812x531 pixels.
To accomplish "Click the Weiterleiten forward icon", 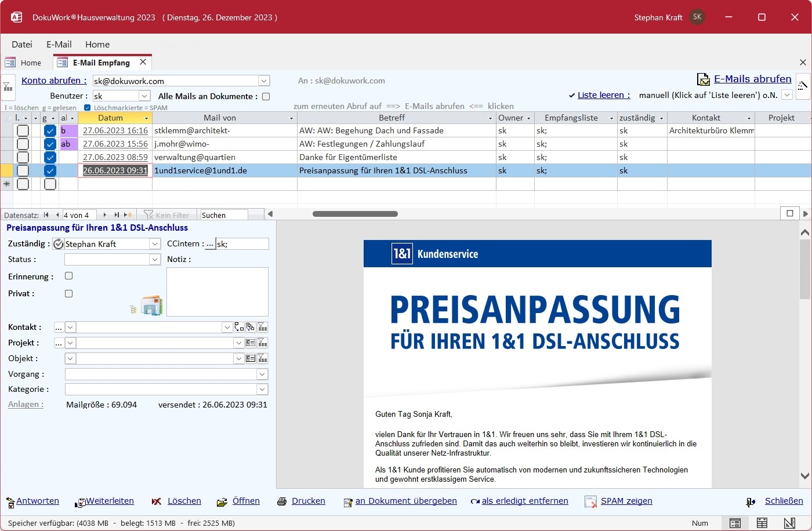I will tap(81, 502).
